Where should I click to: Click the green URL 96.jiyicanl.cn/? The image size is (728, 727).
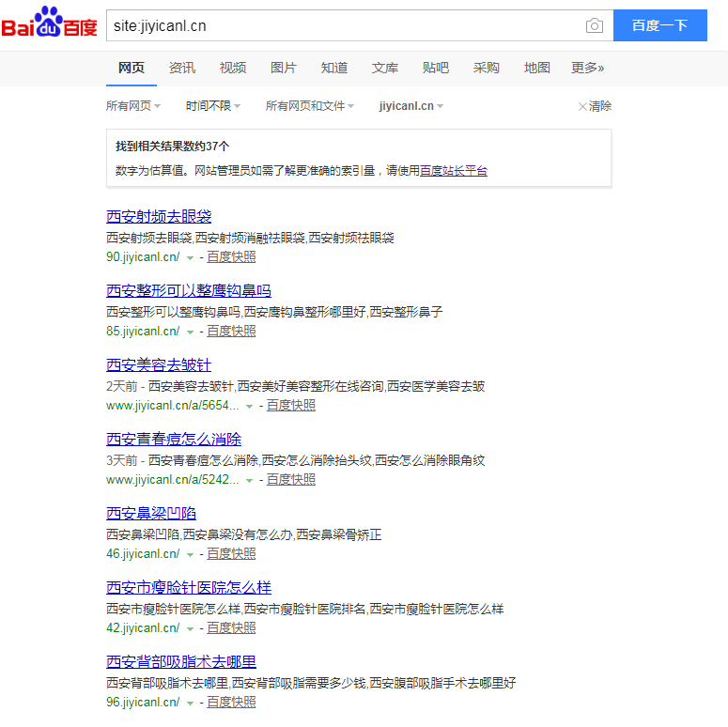pos(143,703)
